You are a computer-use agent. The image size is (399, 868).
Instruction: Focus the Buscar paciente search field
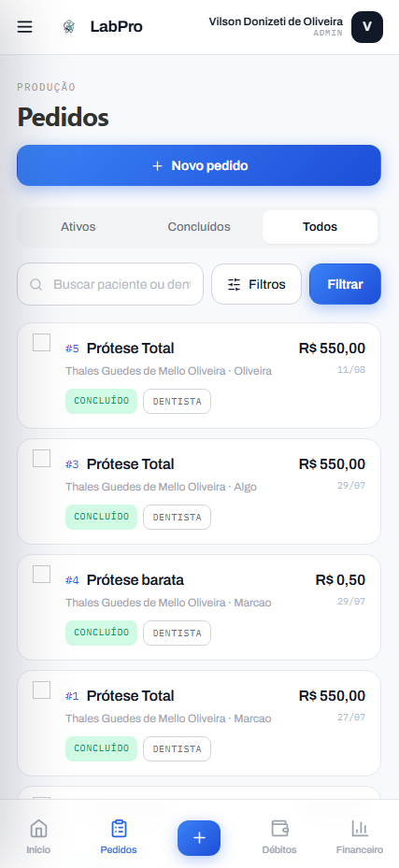pos(110,284)
